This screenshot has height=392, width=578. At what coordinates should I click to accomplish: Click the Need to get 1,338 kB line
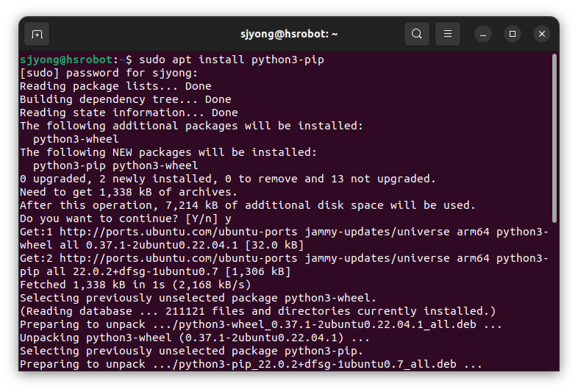pyautogui.click(x=128, y=192)
